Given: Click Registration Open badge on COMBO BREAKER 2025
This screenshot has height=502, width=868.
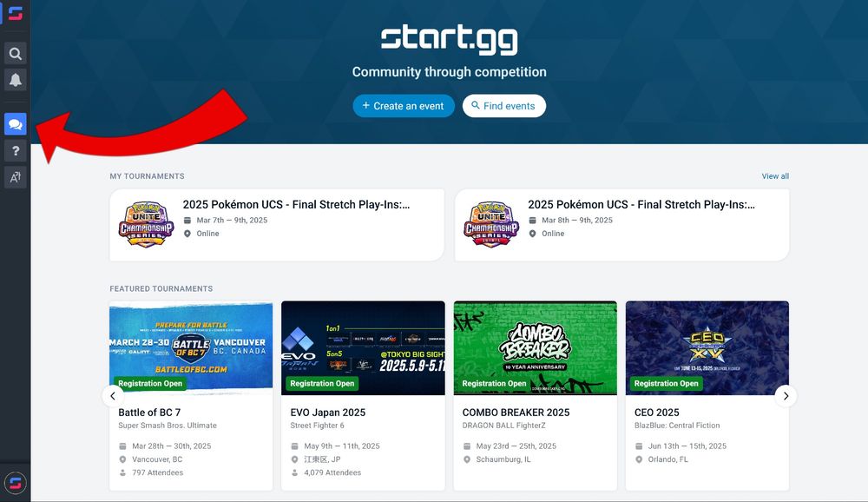Looking at the screenshot, I should point(495,383).
